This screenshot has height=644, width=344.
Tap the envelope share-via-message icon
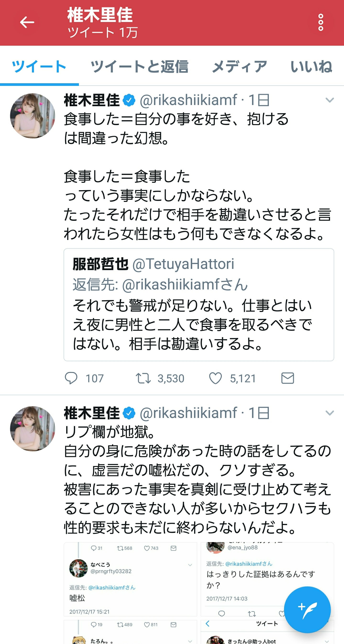tap(288, 378)
